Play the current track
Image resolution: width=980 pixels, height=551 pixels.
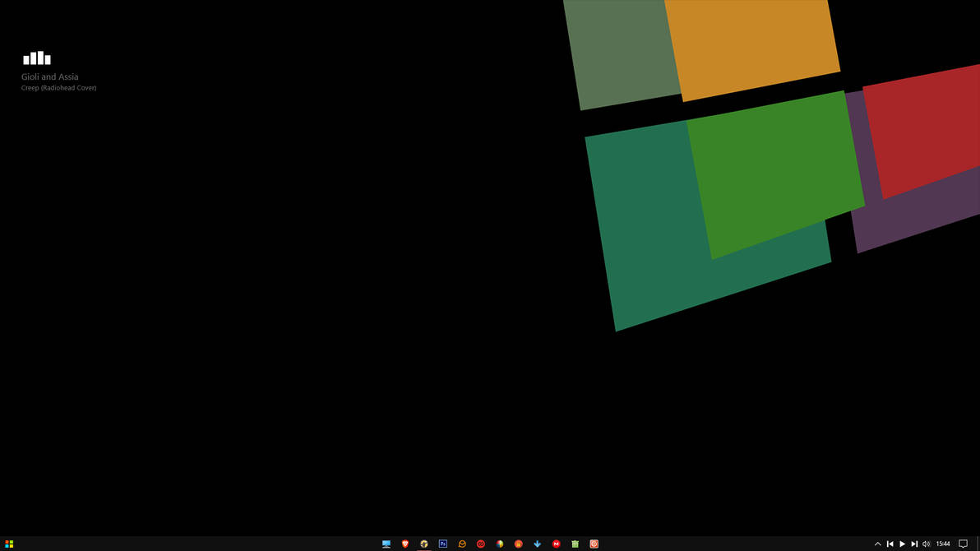click(x=902, y=544)
